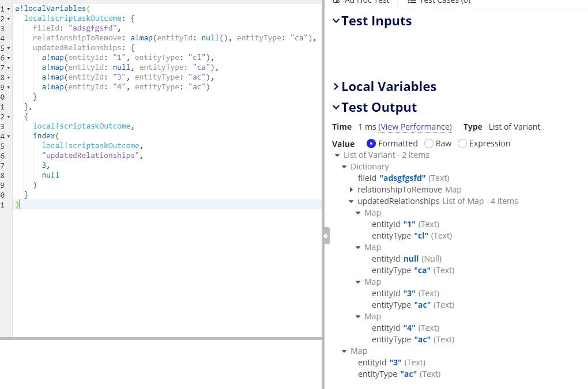Click the relationshipToRemove code line
This screenshot has width=588, height=389.
click(174, 38)
